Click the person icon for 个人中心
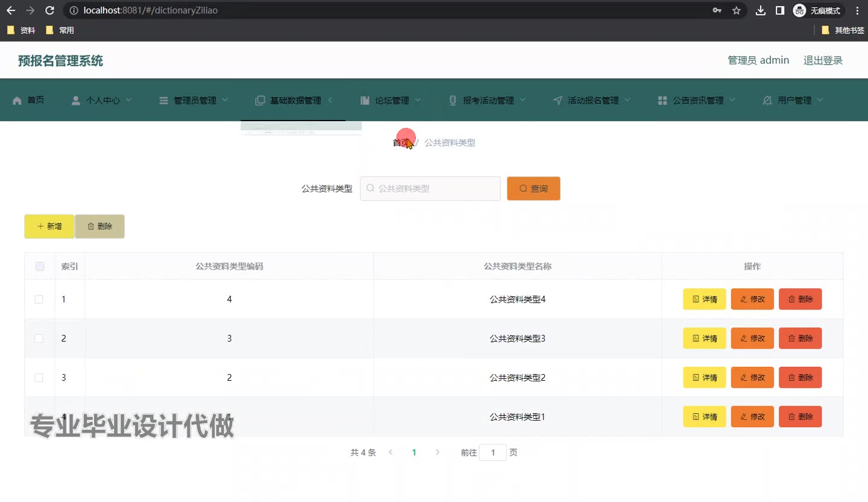 pyautogui.click(x=75, y=101)
